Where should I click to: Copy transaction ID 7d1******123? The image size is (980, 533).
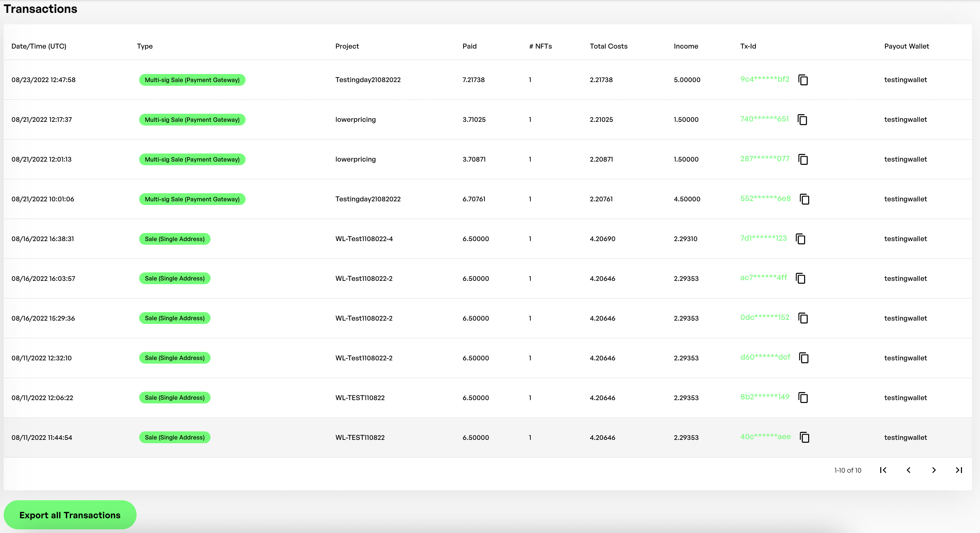pyautogui.click(x=800, y=239)
